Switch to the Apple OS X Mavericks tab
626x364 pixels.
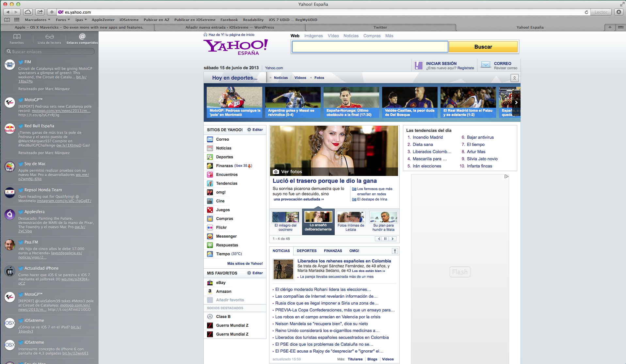click(x=79, y=27)
